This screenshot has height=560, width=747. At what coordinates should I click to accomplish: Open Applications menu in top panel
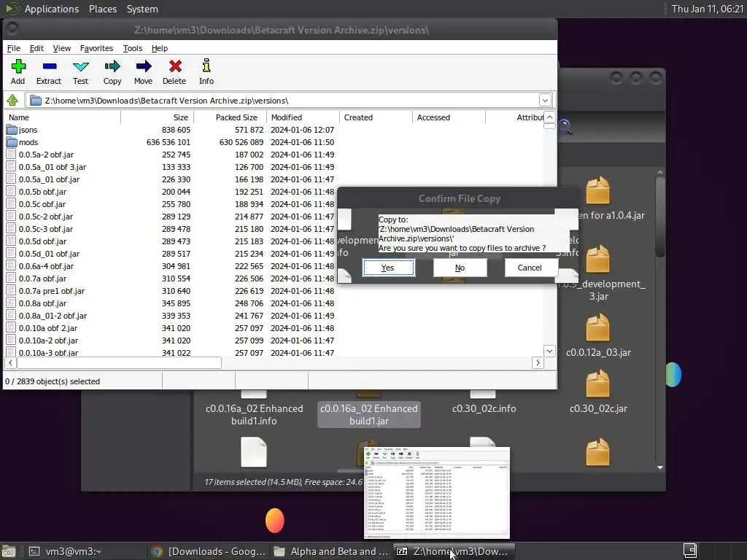[52, 9]
